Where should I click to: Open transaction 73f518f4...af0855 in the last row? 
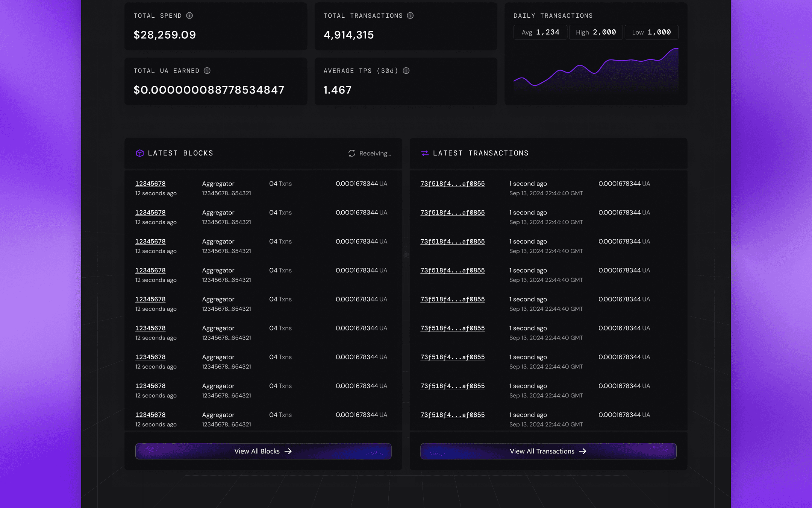point(452,415)
